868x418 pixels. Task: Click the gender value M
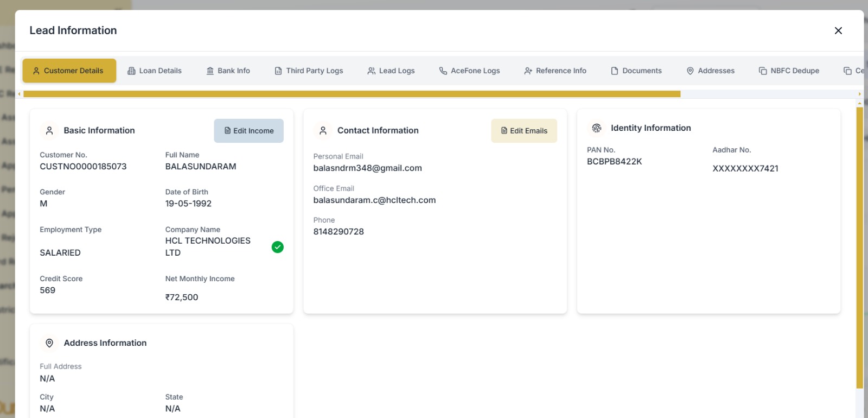coord(43,204)
